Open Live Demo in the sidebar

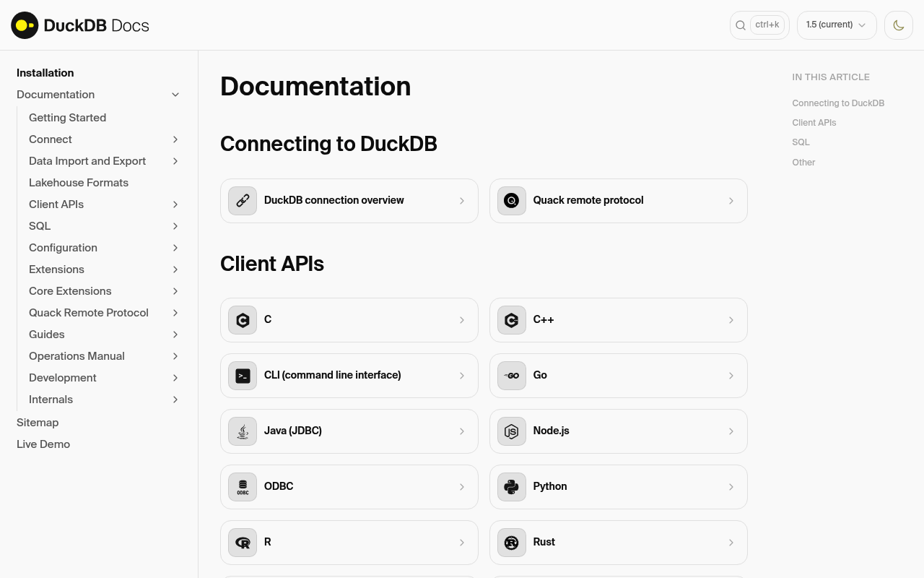coord(43,444)
